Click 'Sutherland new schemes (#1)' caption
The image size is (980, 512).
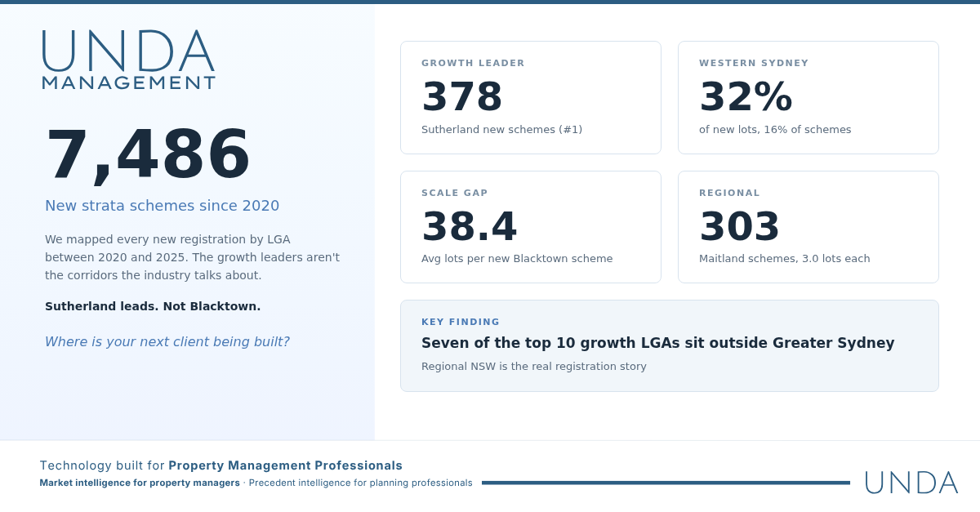(x=501, y=129)
